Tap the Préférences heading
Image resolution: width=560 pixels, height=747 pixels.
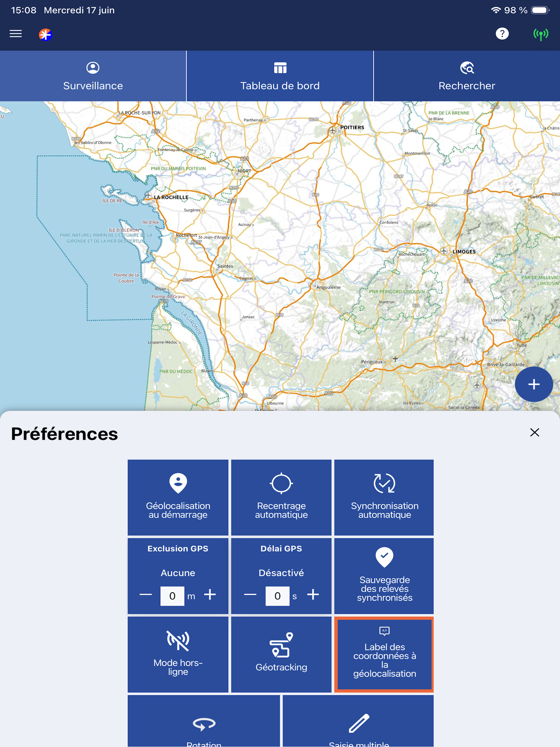(65, 434)
